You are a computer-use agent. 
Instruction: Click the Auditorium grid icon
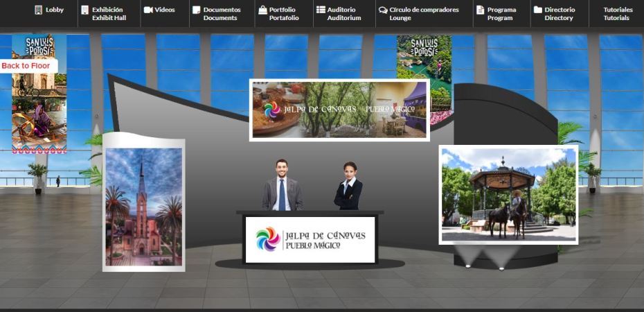321,10
